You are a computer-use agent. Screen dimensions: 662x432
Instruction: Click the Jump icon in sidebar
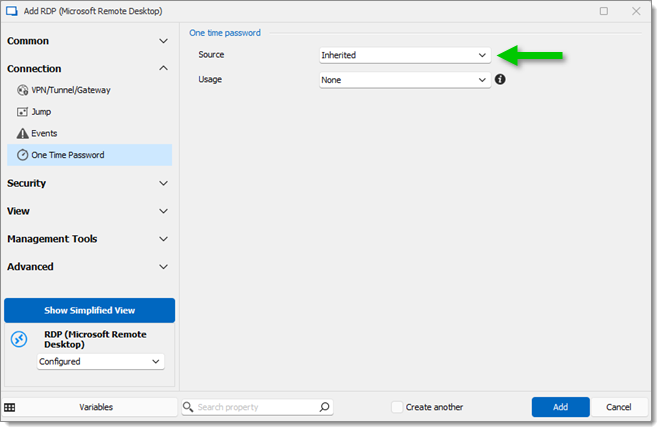(x=22, y=112)
